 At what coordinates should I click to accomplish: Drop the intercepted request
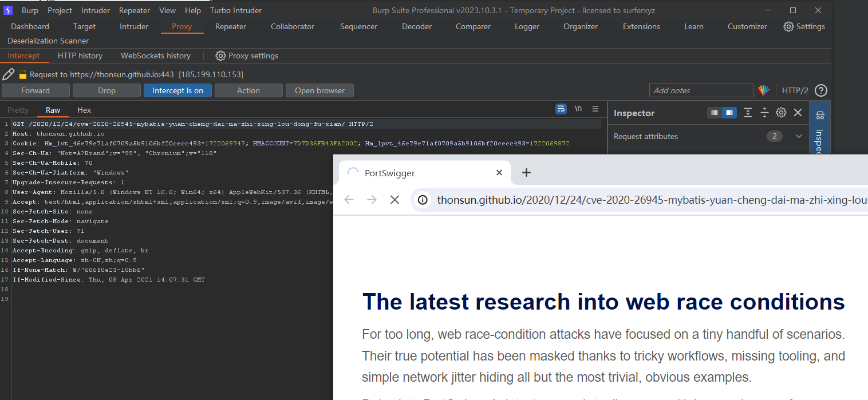(x=106, y=90)
